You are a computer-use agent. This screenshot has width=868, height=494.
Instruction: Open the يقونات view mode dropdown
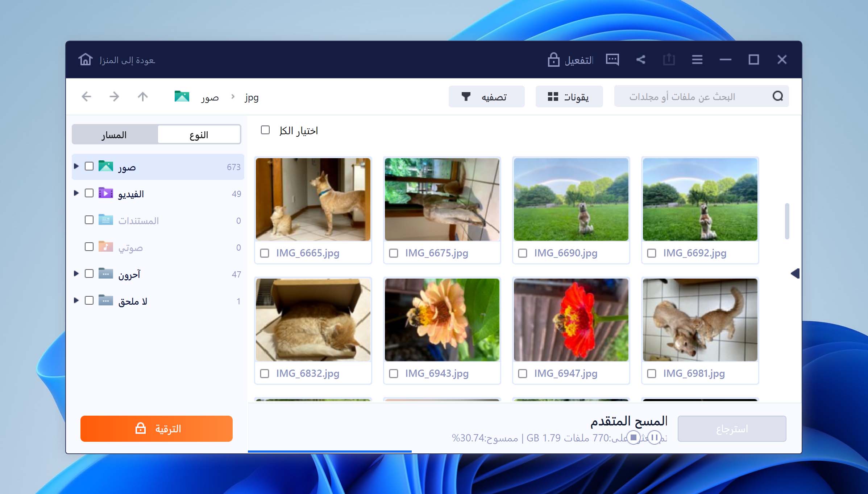tap(569, 96)
